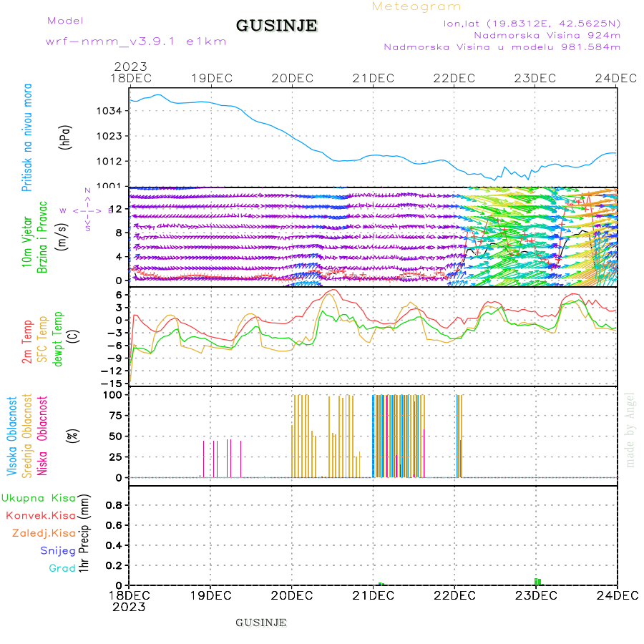Click the 0.8 precipitation tick label
Image resolution: width=644 pixels, height=644 pixels.
point(114,505)
